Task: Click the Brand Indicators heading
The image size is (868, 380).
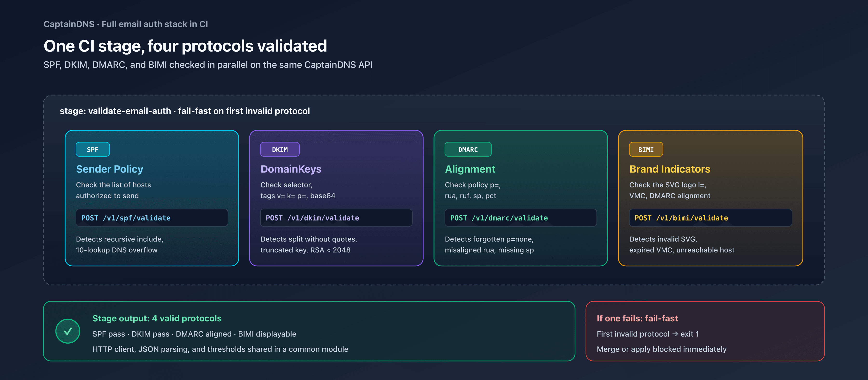Action: tap(670, 169)
